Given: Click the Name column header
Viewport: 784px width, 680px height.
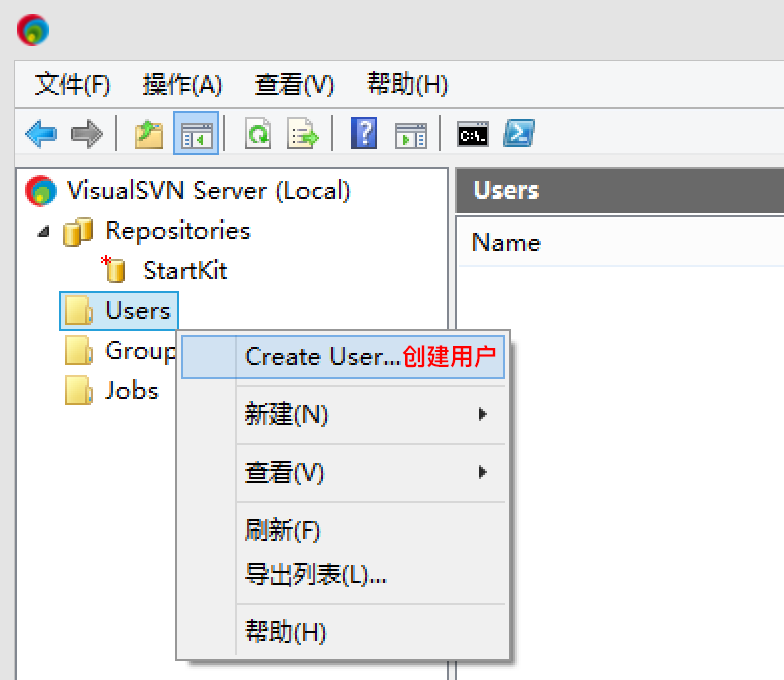Looking at the screenshot, I should (x=506, y=243).
